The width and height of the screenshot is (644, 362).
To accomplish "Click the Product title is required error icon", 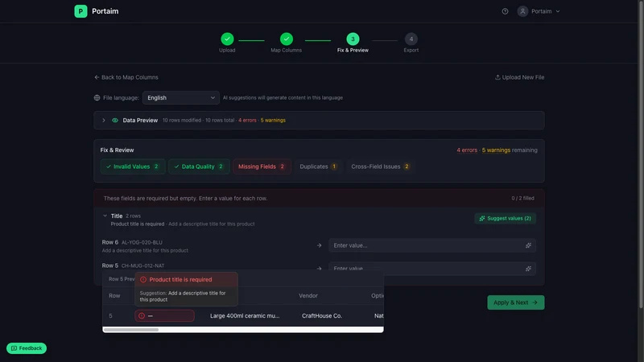I will 143,279.
